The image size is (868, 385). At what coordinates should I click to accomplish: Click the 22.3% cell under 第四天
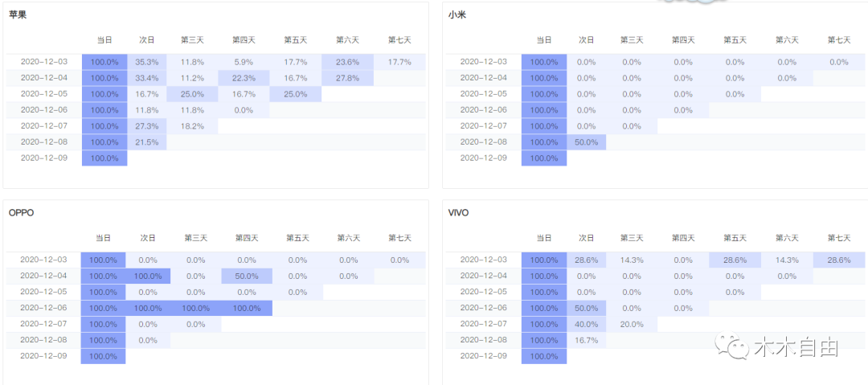point(244,78)
